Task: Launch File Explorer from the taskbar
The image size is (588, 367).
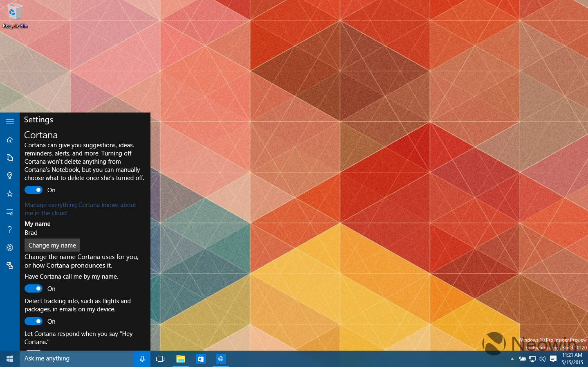Action: pos(180,359)
